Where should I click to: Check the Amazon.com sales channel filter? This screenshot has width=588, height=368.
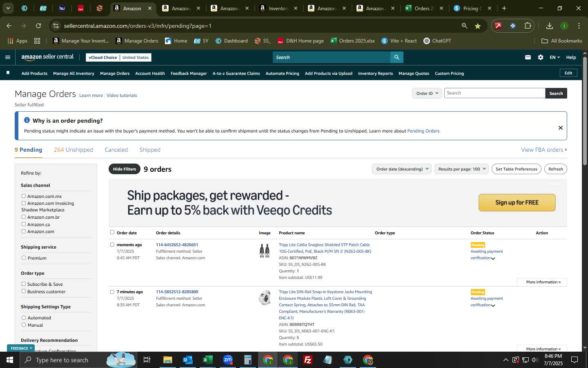tap(24, 231)
